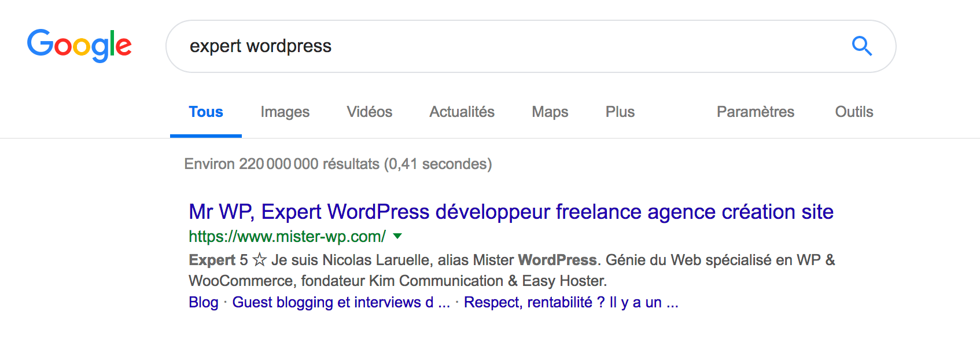Follow the Respect, rentabilité sitelink
980x345 pixels.
(x=570, y=303)
